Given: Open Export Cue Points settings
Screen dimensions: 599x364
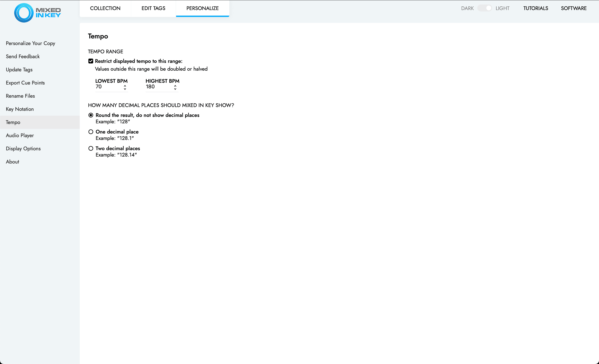Looking at the screenshot, I should click(40, 83).
